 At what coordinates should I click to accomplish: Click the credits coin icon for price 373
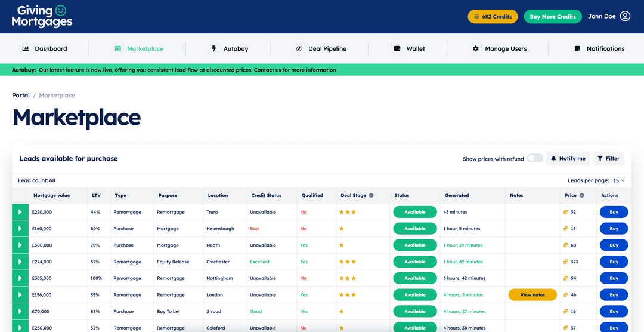[x=565, y=262]
